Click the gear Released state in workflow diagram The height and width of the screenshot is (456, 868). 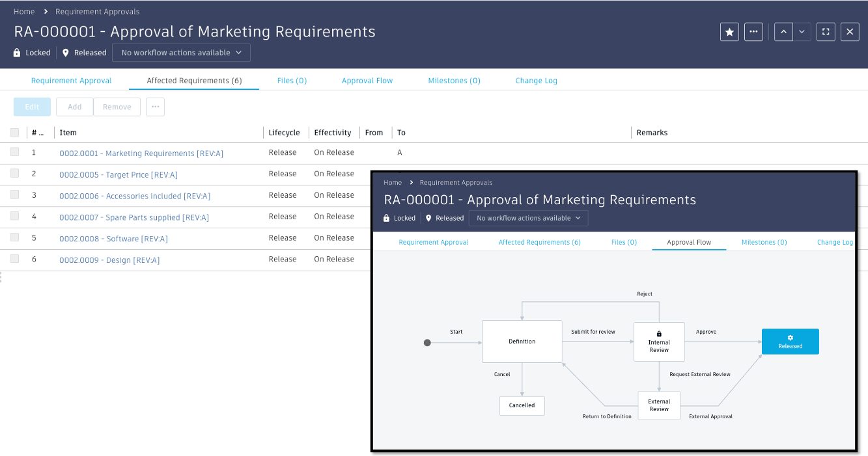click(x=790, y=342)
